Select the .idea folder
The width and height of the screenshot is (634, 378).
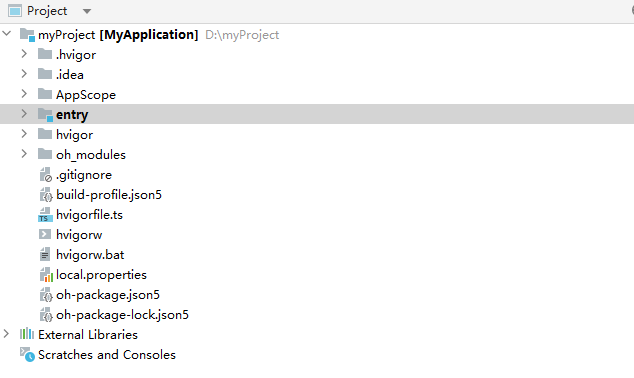click(70, 74)
